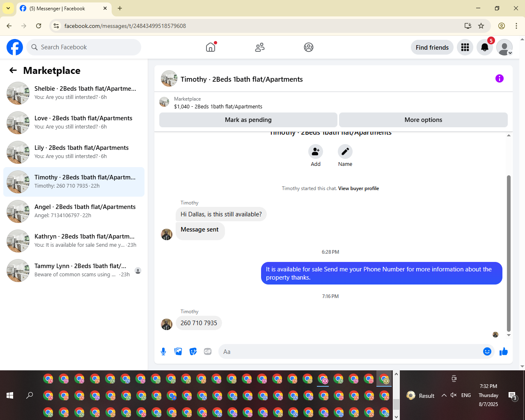Open Windows taskbar search
This screenshot has width=525, height=420.
(x=30, y=395)
